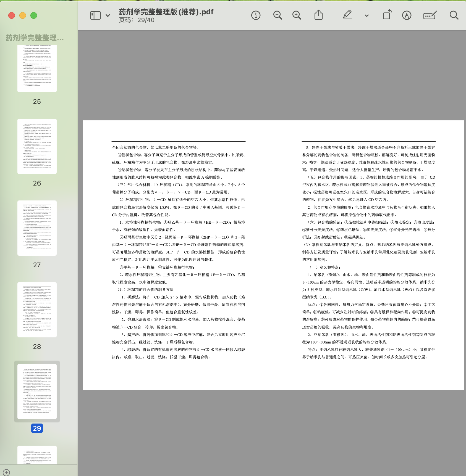Screen dimensions: 466x476
Task: Expand the highlight color options chevron
Action: (367, 16)
